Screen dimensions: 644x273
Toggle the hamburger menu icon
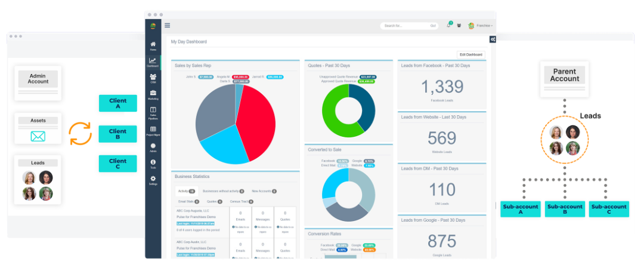pos(167,25)
